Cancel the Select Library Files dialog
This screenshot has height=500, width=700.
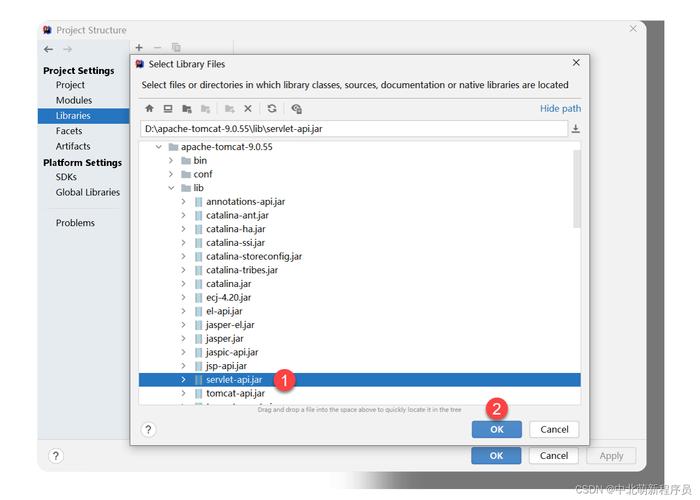coord(554,429)
